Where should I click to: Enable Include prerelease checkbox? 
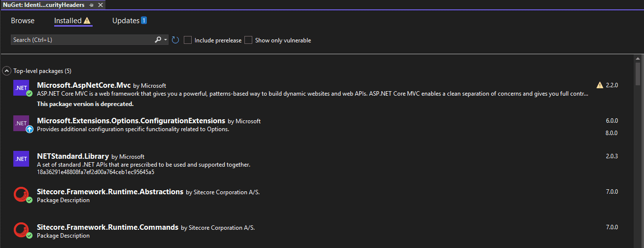click(x=188, y=40)
